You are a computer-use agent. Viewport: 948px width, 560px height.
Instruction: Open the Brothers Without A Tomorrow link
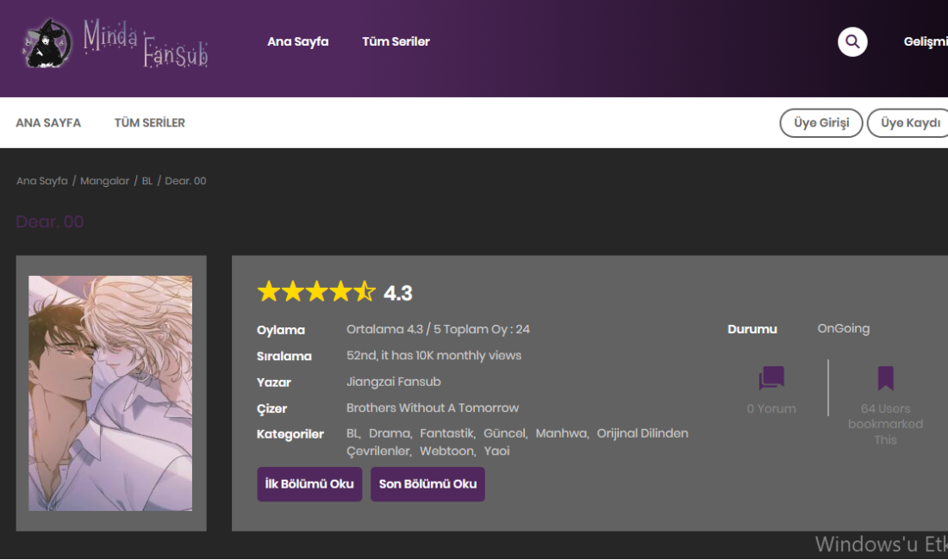tap(433, 408)
